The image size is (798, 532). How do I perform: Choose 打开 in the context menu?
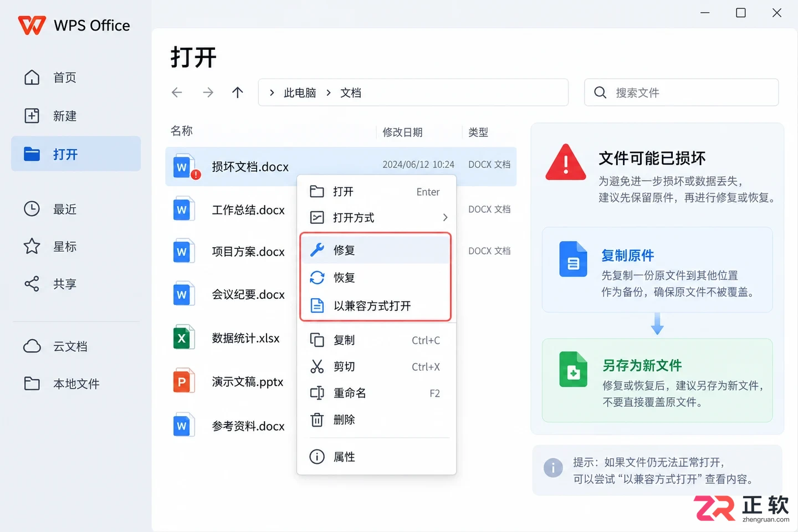(377, 192)
